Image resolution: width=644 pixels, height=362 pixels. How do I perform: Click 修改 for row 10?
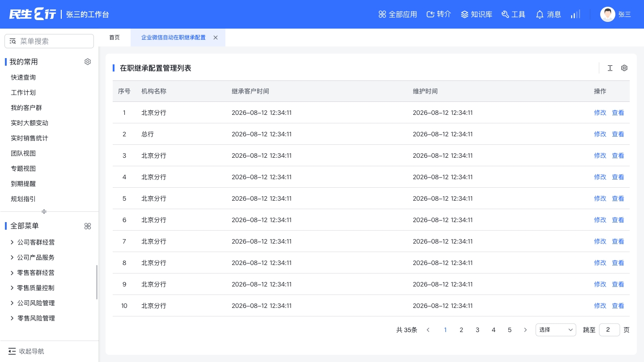(600, 306)
